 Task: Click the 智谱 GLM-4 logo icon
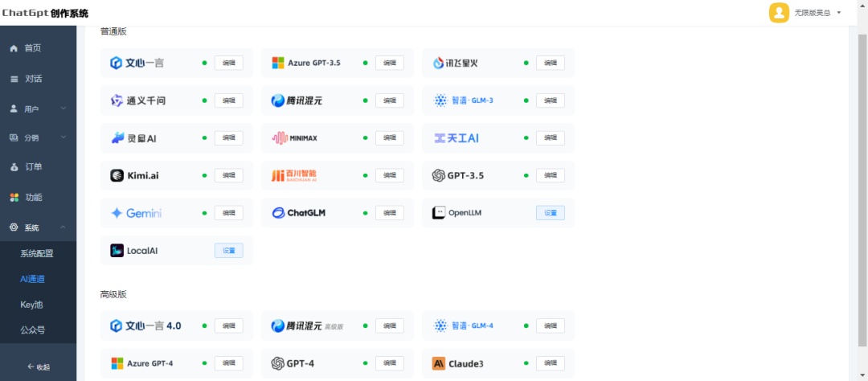coord(440,326)
